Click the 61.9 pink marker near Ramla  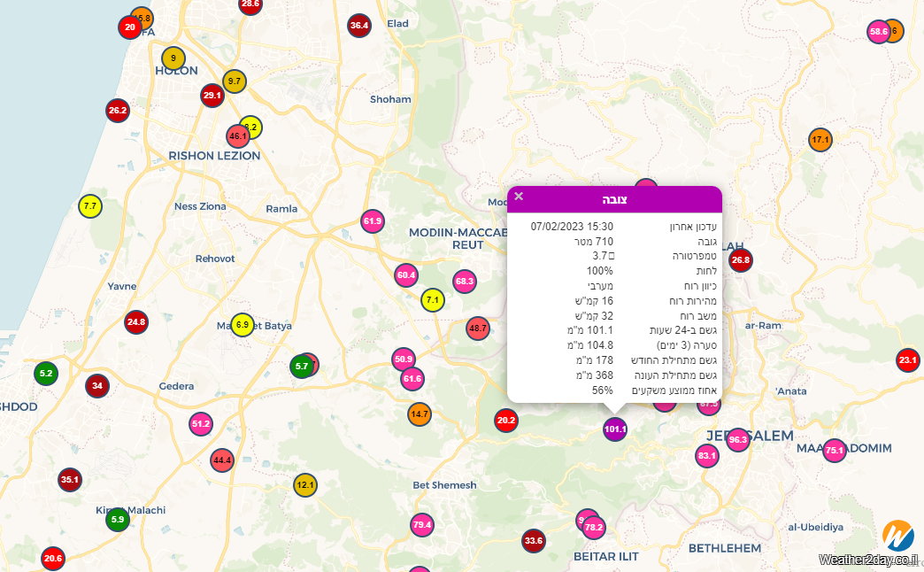(373, 220)
